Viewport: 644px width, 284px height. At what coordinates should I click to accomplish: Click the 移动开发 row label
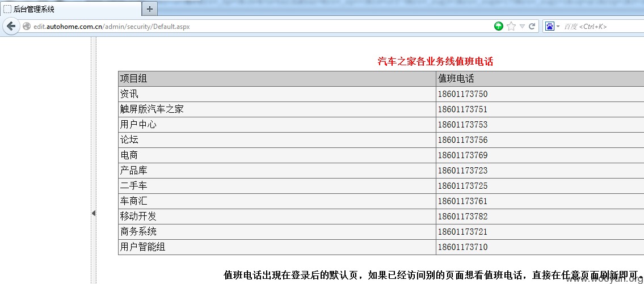138,217
